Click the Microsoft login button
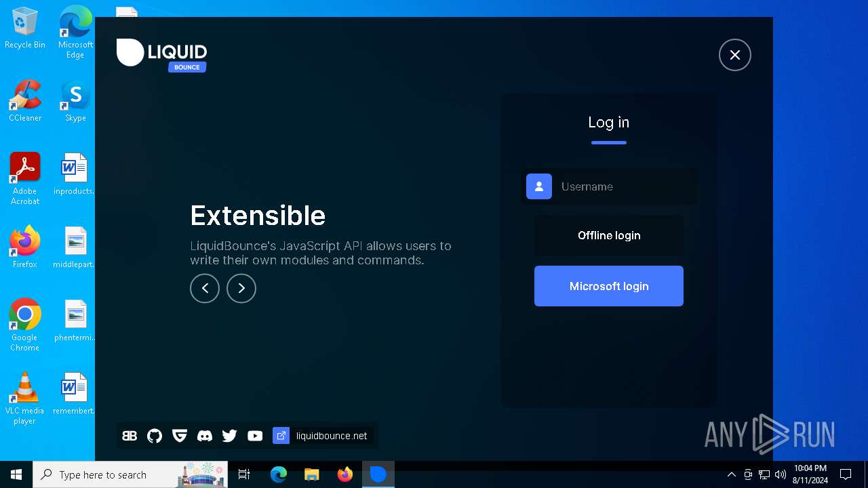 (x=609, y=286)
